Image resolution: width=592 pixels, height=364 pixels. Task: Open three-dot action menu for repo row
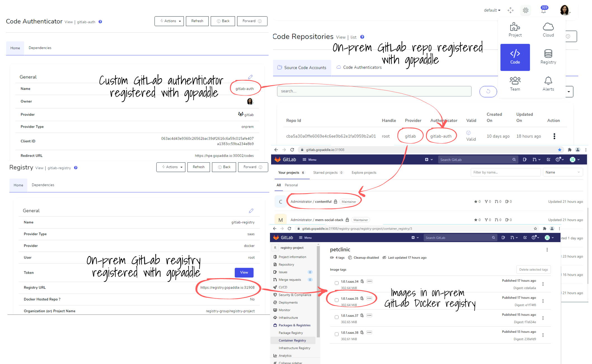click(554, 136)
